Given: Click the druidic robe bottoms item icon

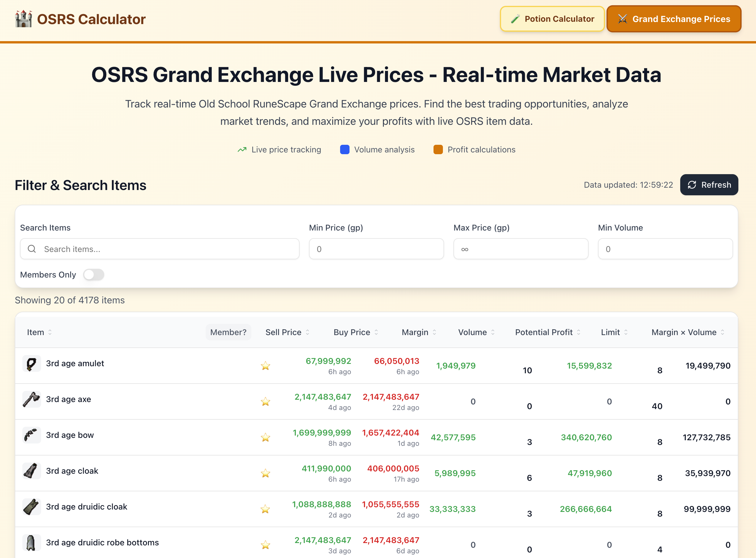Looking at the screenshot, I should click(31, 542).
